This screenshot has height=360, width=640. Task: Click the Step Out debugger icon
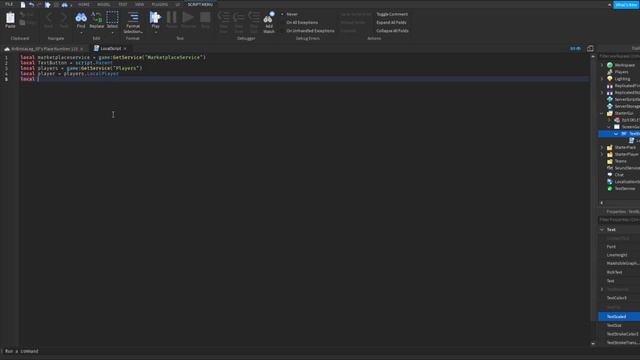click(254, 17)
